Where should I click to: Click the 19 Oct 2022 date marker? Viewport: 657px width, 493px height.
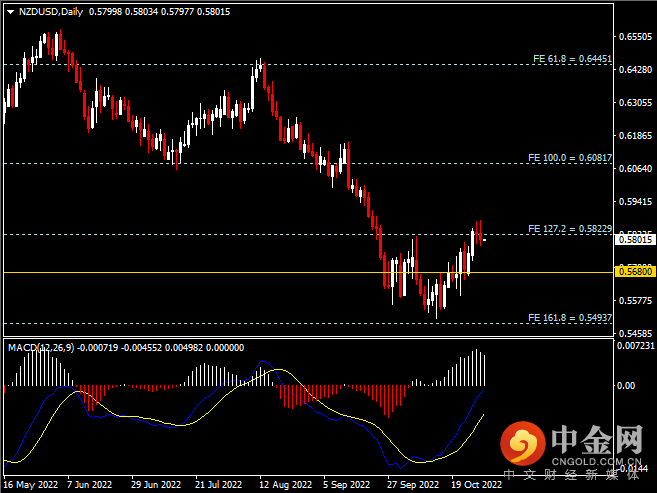point(476,485)
